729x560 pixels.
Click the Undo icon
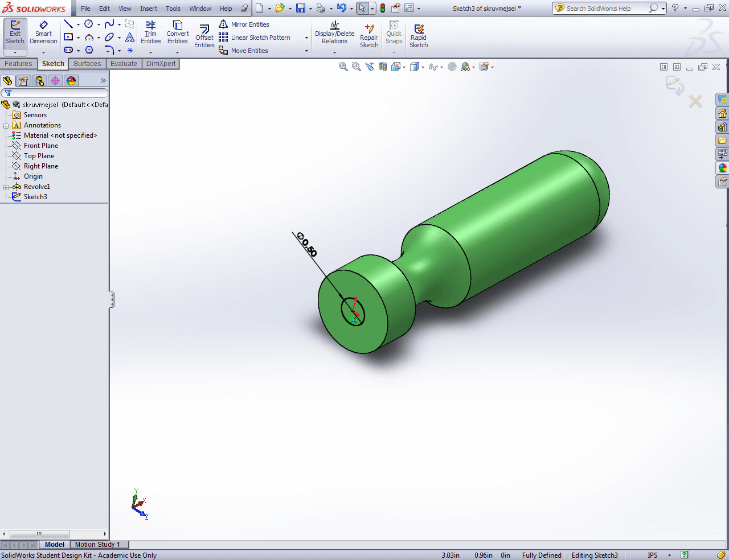341,8
